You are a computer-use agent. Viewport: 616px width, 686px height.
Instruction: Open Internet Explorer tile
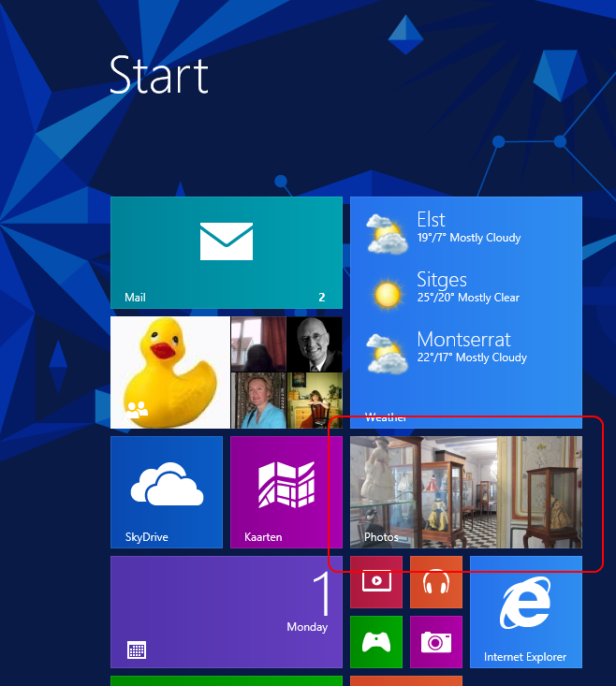point(525,611)
